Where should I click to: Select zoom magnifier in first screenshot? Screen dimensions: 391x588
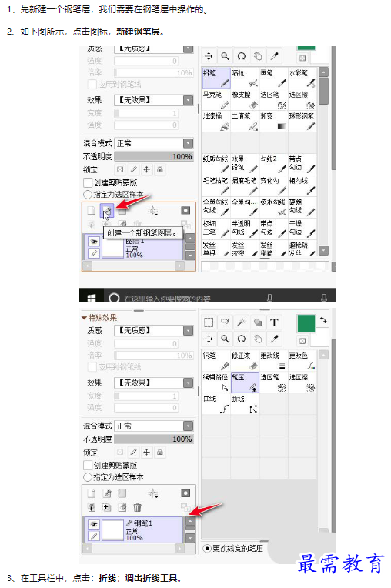tap(225, 56)
